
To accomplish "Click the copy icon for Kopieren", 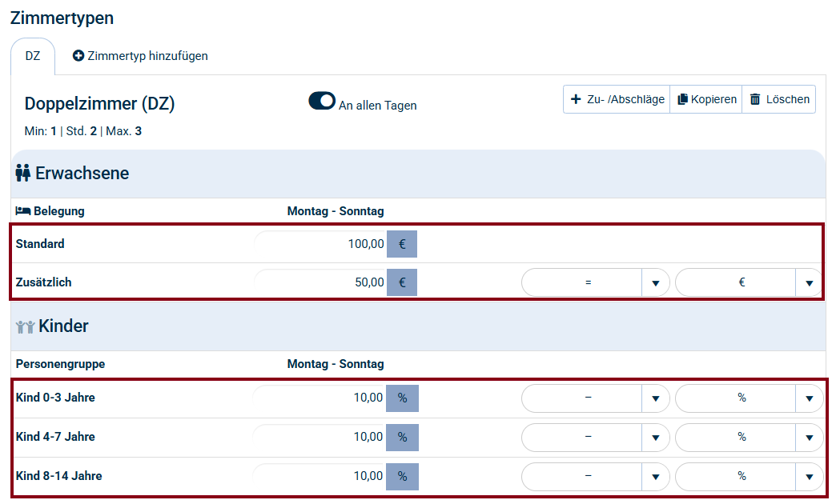I will click(x=682, y=100).
